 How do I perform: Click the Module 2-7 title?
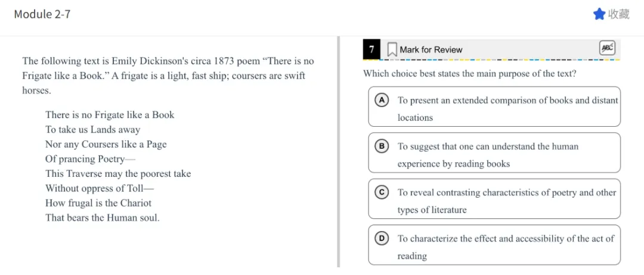pos(42,14)
